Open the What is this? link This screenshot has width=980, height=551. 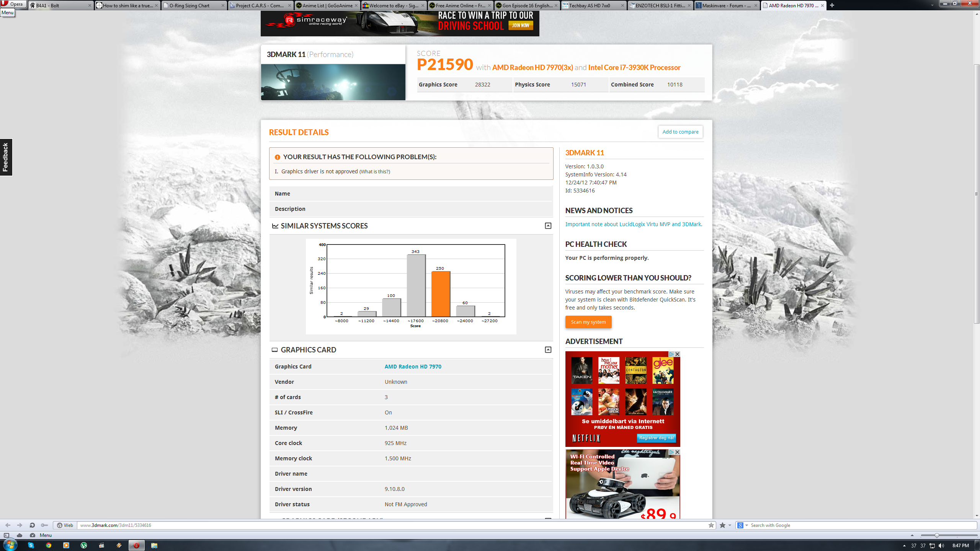click(x=374, y=172)
